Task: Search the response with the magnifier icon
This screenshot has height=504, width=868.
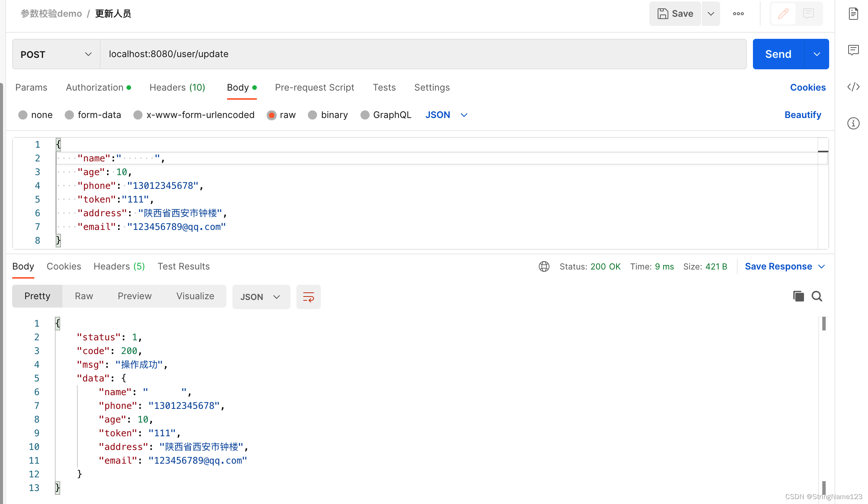Action: pyautogui.click(x=817, y=296)
